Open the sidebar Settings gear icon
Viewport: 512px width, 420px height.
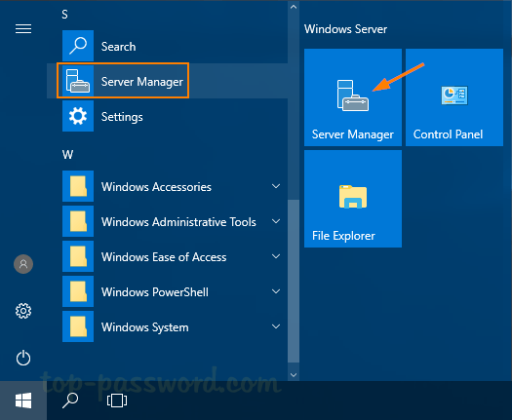point(23,311)
